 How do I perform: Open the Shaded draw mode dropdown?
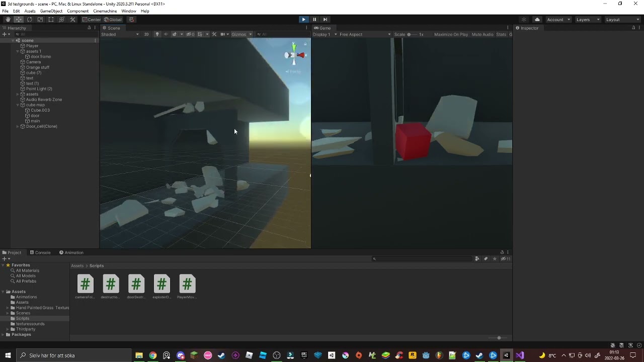119,34
